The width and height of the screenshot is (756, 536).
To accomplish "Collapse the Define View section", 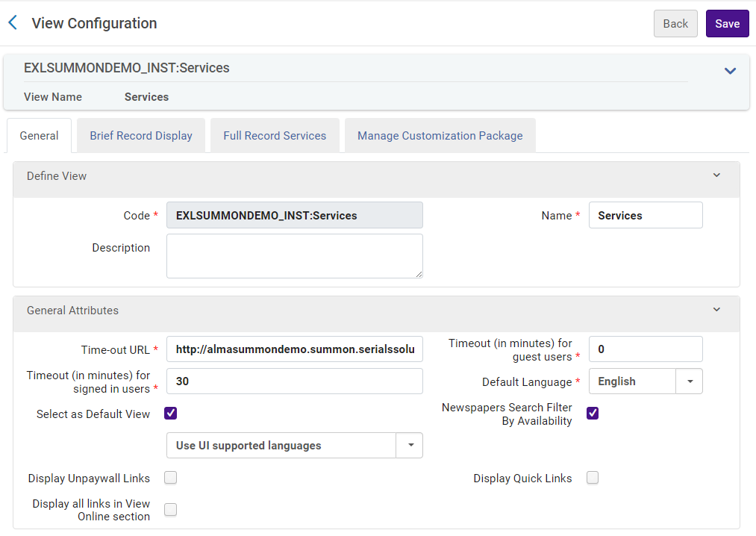I will 716,175.
